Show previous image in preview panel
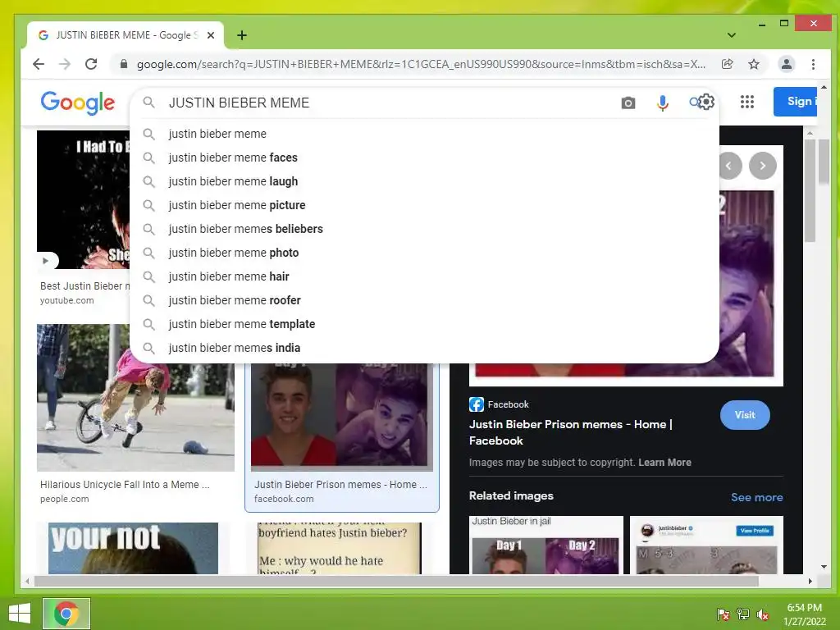Screen dimensions: 840x630 coord(729,166)
